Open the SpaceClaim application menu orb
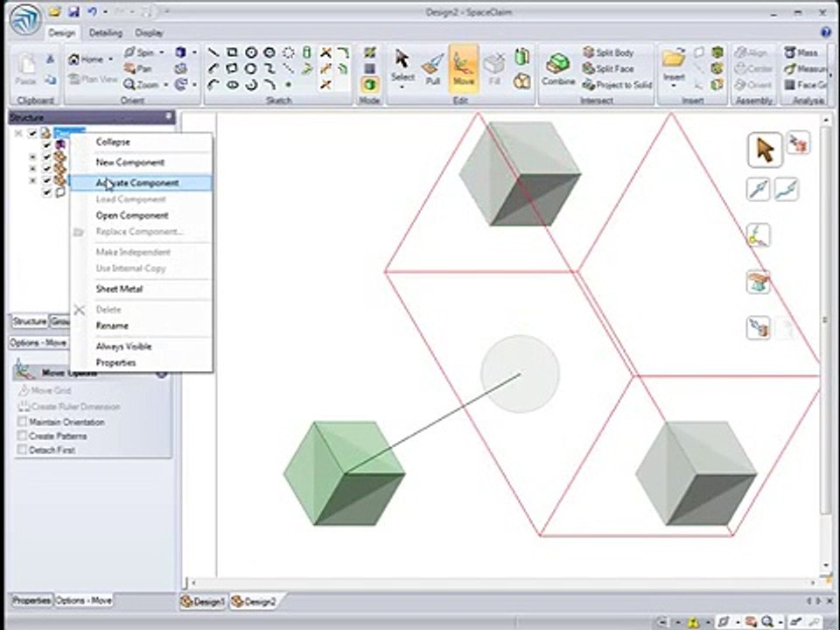The height and width of the screenshot is (630, 840). coord(25,21)
